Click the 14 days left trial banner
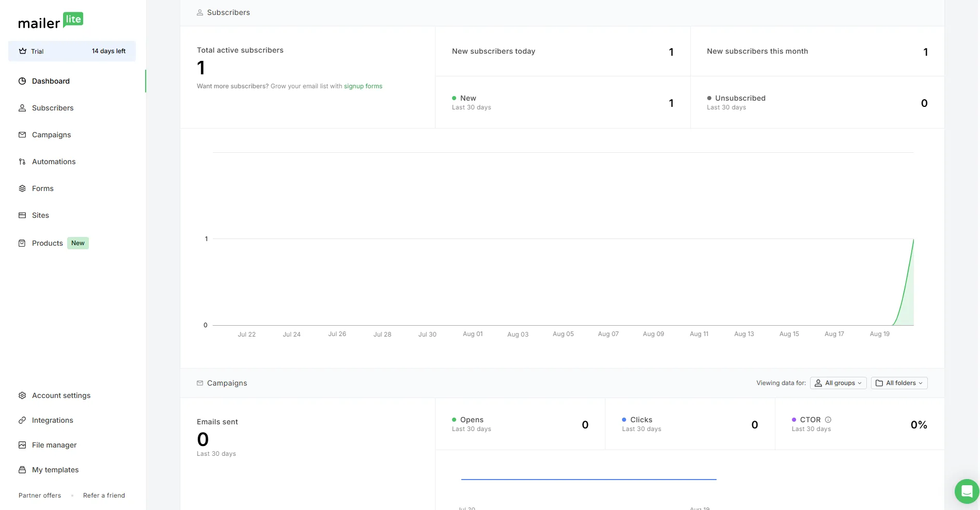Image resolution: width=980 pixels, height=510 pixels. (x=72, y=51)
